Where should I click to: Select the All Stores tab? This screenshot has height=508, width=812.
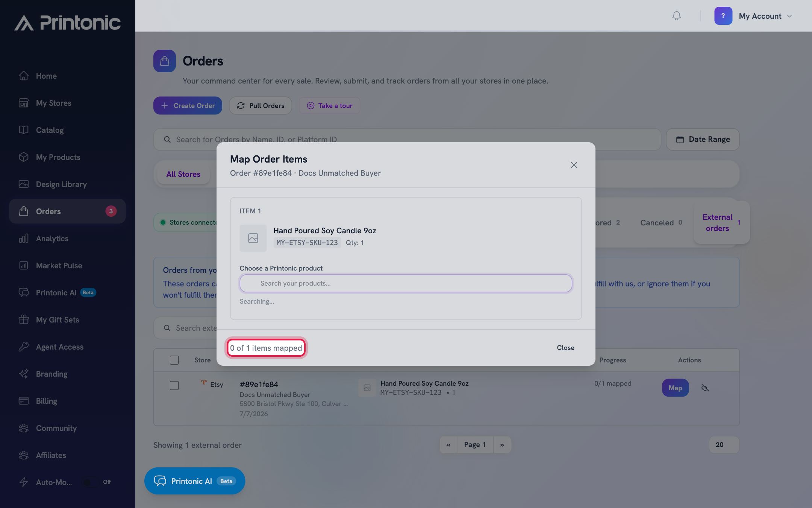[x=183, y=174]
